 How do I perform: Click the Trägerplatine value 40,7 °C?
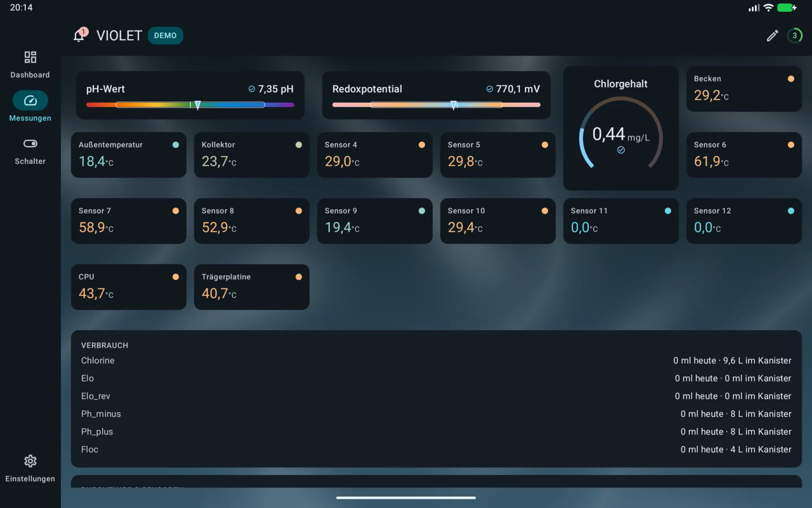tap(219, 294)
